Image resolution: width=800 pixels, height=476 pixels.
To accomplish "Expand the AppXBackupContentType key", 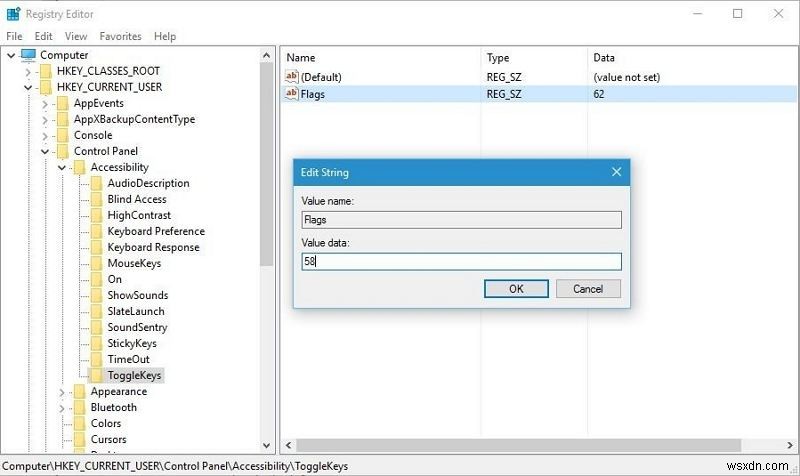I will [x=45, y=120].
